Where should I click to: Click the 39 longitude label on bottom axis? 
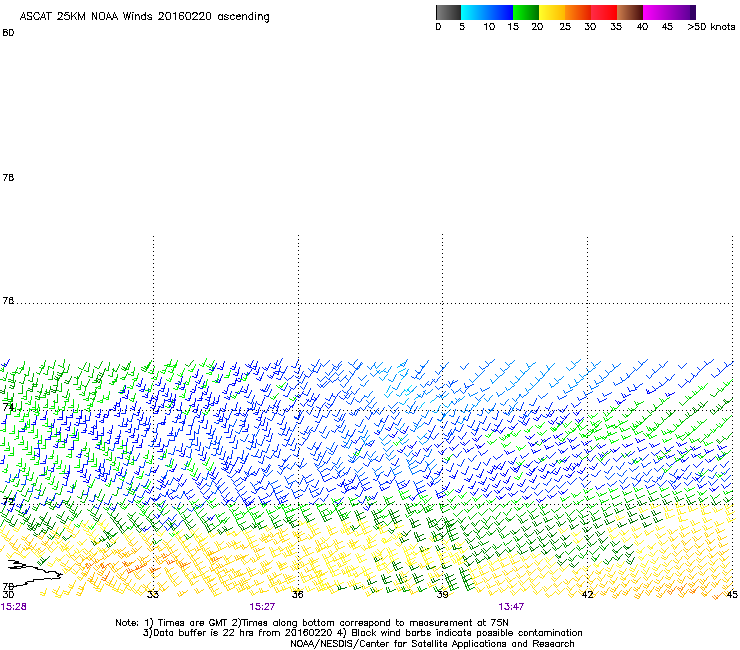pos(442,594)
